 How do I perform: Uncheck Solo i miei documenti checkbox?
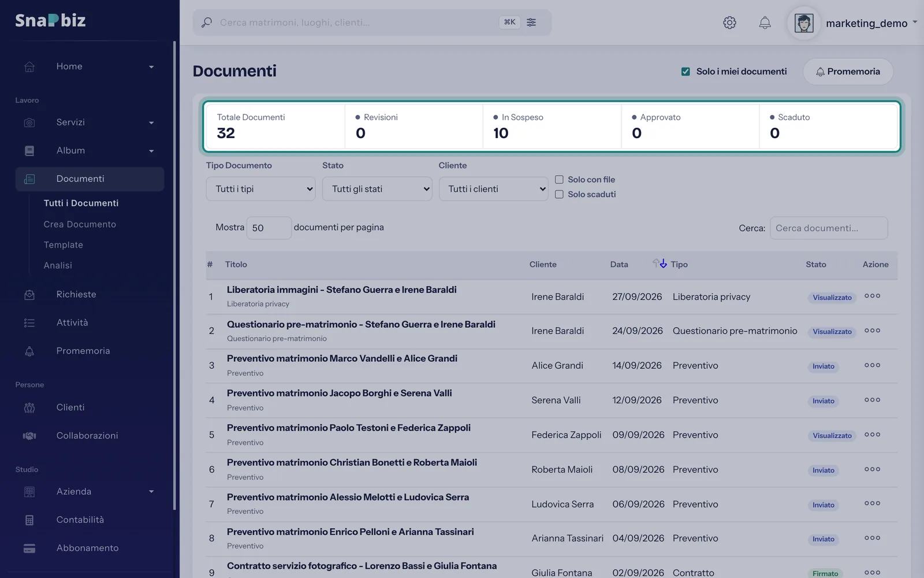[685, 72]
